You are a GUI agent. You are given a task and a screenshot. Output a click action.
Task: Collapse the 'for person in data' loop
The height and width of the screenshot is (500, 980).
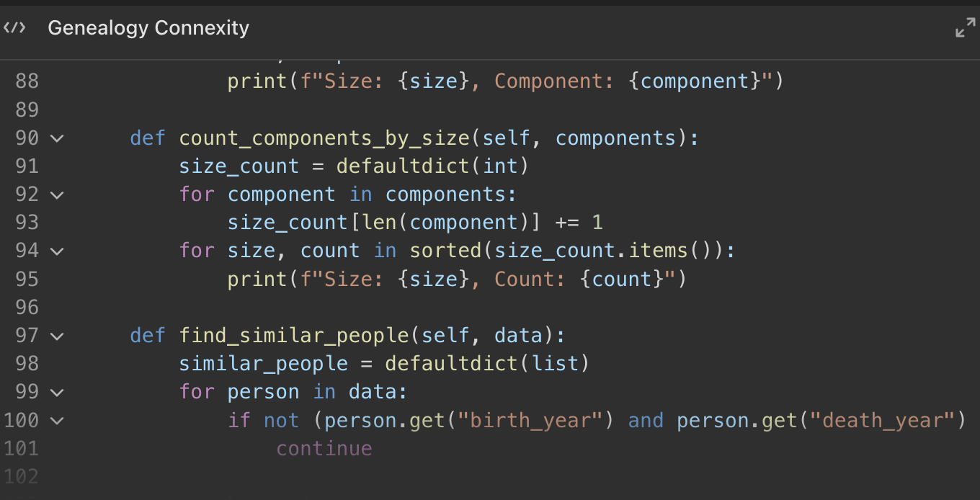click(x=57, y=393)
